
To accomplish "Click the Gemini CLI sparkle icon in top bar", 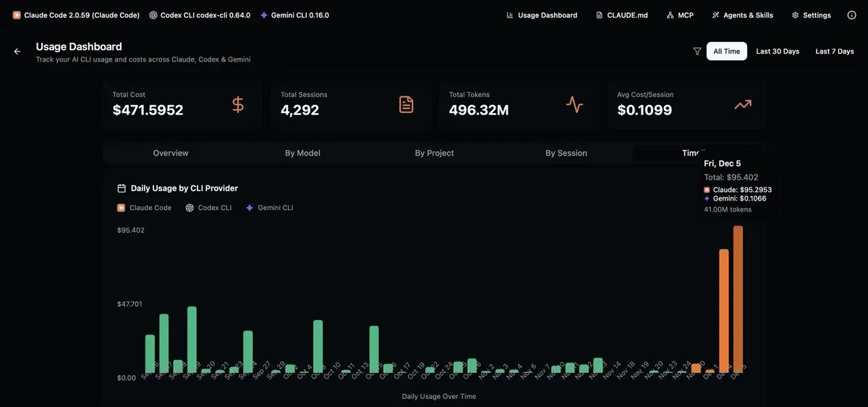I will 264,14.
